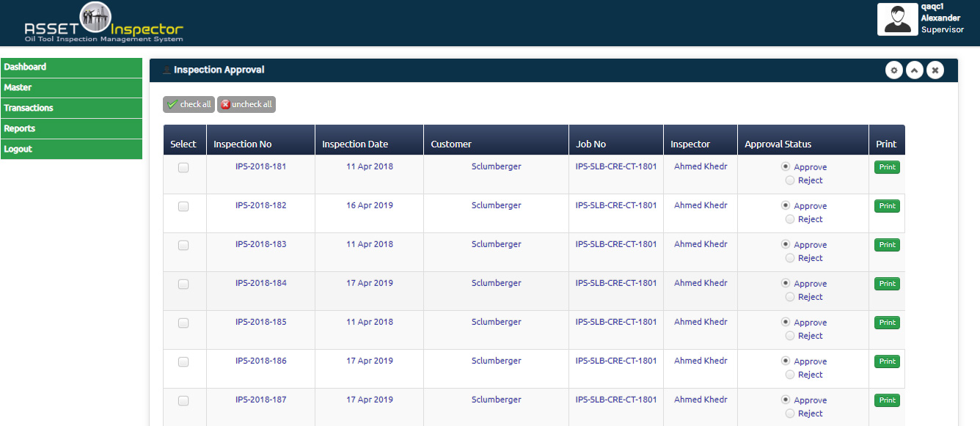Image resolution: width=980 pixels, height=426 pixels.
Task: Print inspection IPS-2018-183
Action: pos(888,245)
